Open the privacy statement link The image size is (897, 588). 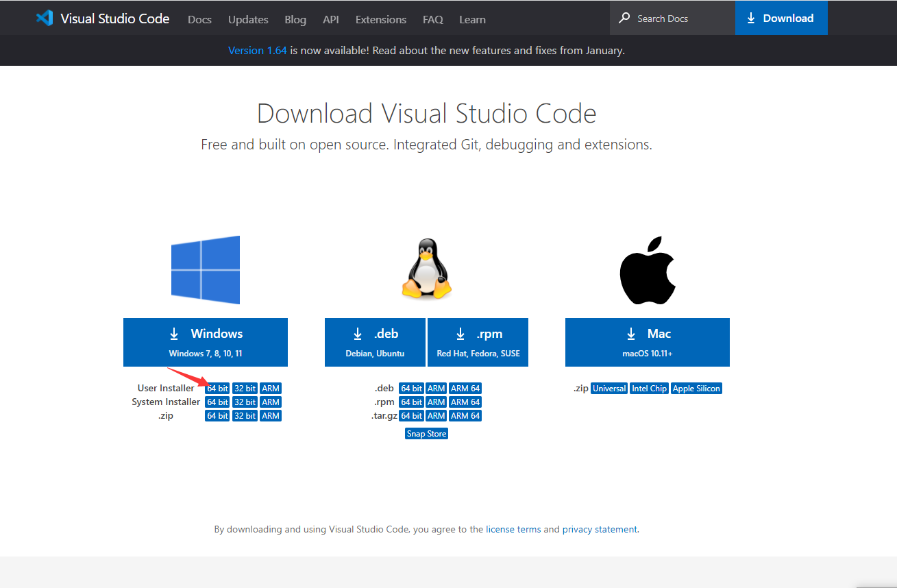600,530
